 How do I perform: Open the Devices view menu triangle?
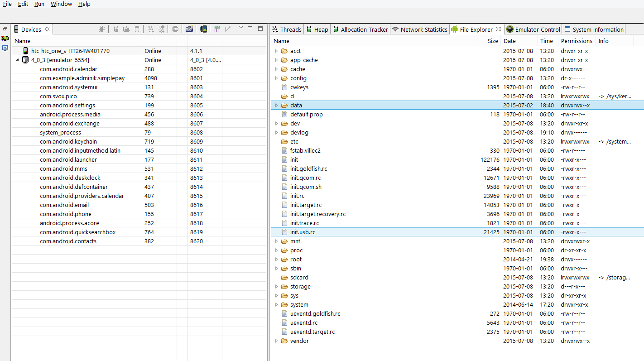[x=241, y=27]
